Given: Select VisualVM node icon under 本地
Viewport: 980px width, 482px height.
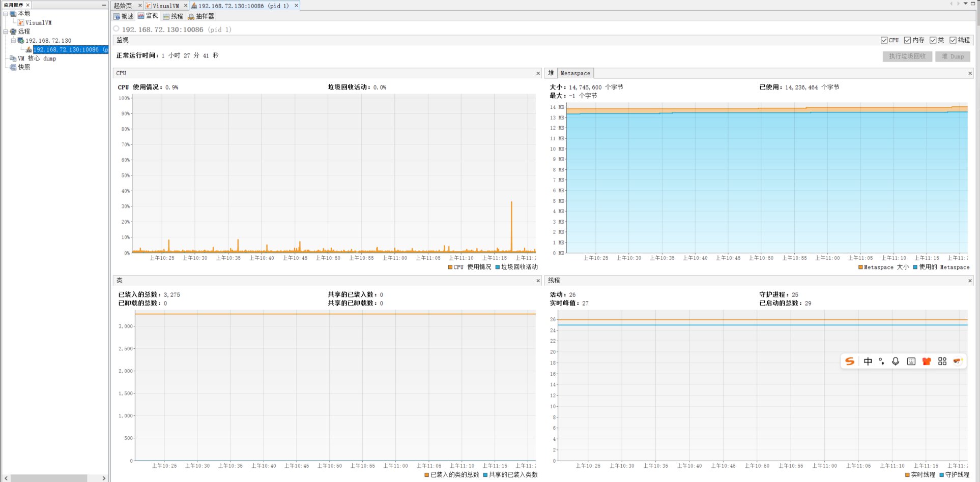Looking at the screenshot, I should click(21, 22).
